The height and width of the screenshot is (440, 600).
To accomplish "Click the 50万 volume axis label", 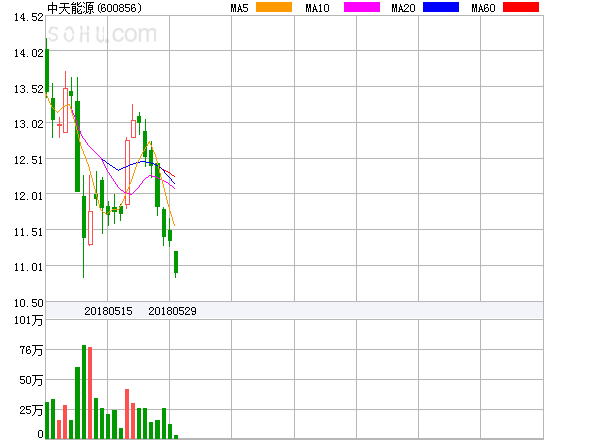I will (31, 380).
